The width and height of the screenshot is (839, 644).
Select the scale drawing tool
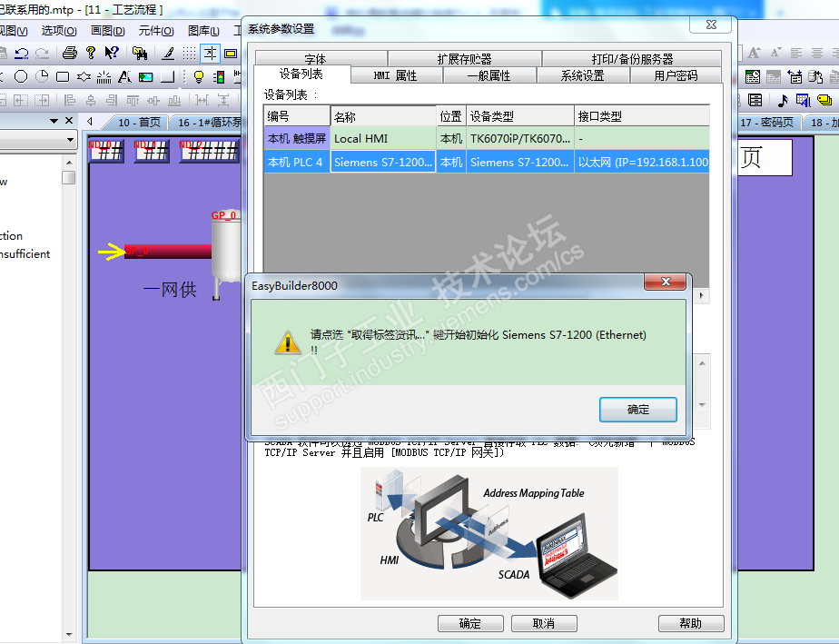pos(104,77)
